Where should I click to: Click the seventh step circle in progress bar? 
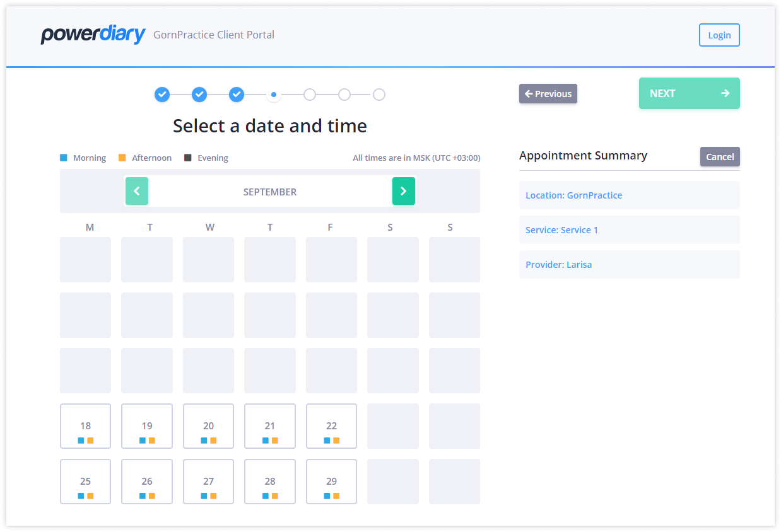click(379, 95)
